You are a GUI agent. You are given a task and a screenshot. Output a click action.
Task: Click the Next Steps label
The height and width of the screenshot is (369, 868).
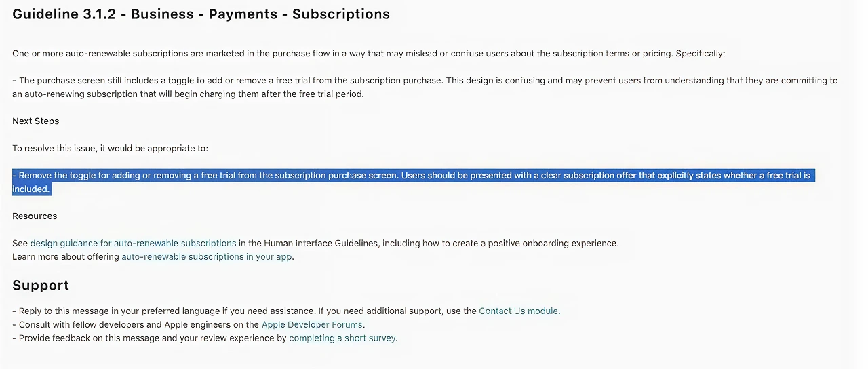click(36, 121)
